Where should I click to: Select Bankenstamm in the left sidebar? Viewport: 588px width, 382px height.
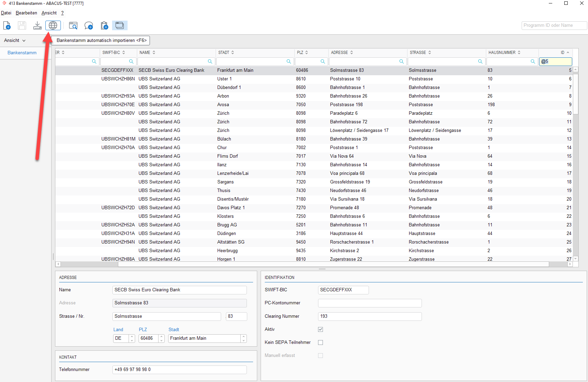(22, 53)
